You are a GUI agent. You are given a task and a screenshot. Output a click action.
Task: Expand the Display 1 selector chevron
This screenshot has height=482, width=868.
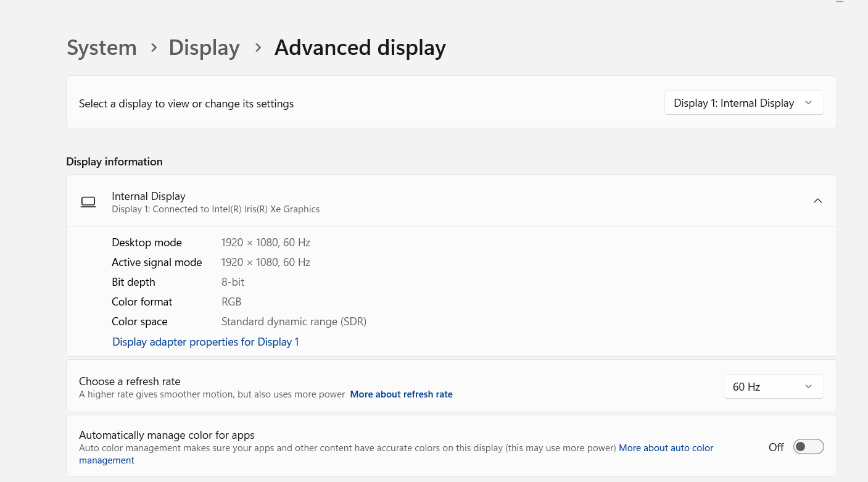click(808, 103)
